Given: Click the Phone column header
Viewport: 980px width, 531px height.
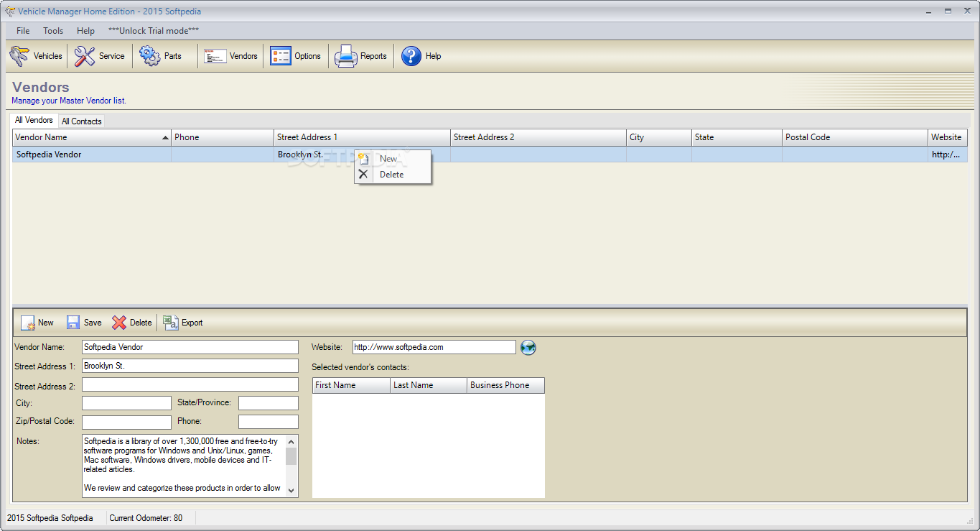Looking at the screenshot, I should click(223, 137).
